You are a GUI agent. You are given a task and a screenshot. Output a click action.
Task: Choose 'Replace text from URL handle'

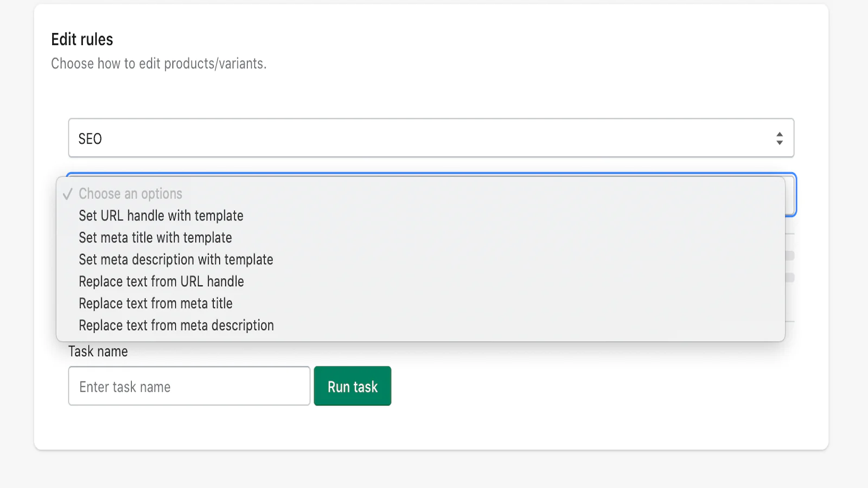click(161, 281)
